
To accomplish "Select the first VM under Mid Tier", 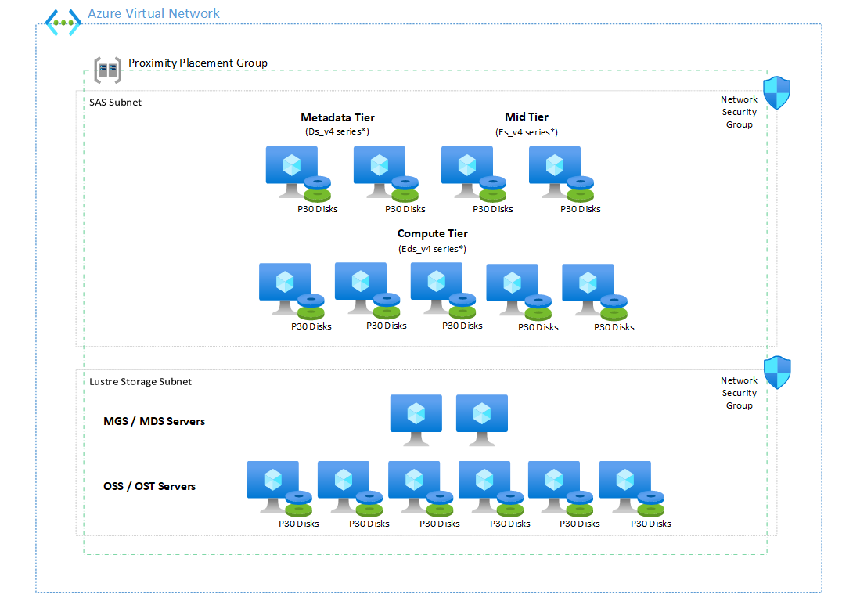I will pyautogui.click(x=466, y=171).
